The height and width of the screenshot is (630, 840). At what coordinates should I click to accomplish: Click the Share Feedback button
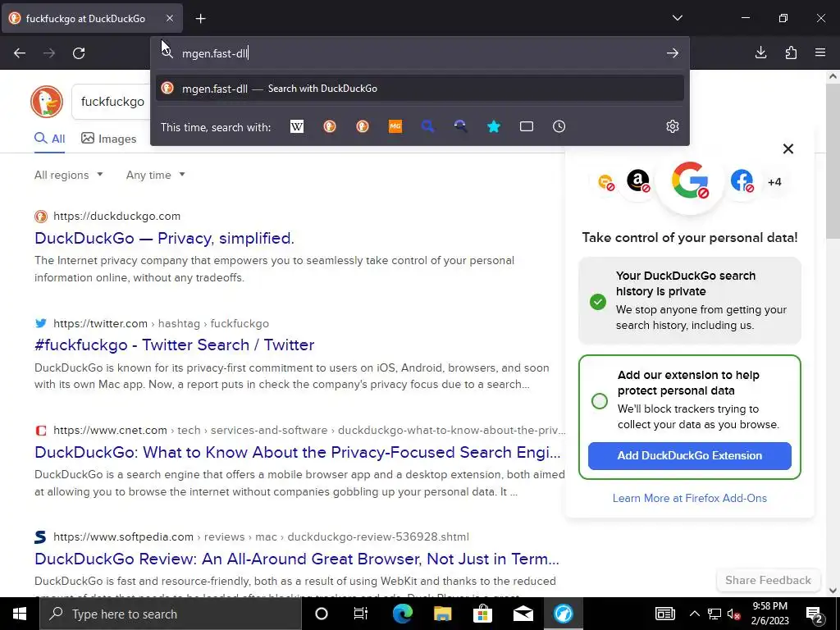coord(768,580)
